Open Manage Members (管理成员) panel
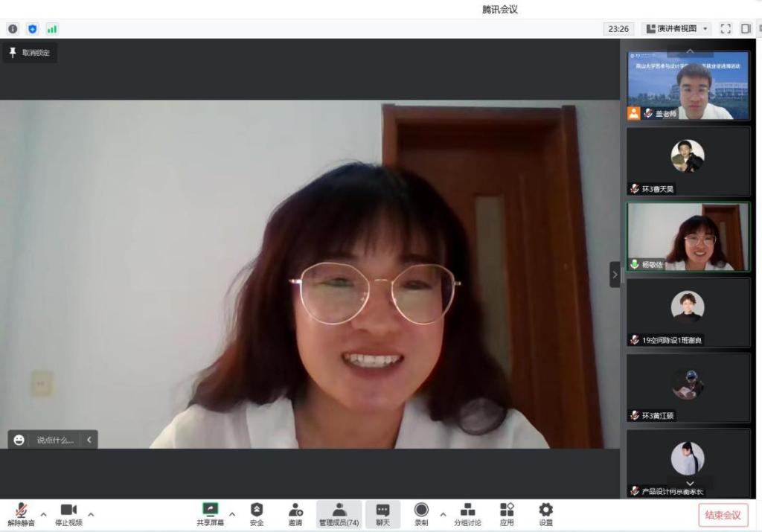 (x=339, y=513)
